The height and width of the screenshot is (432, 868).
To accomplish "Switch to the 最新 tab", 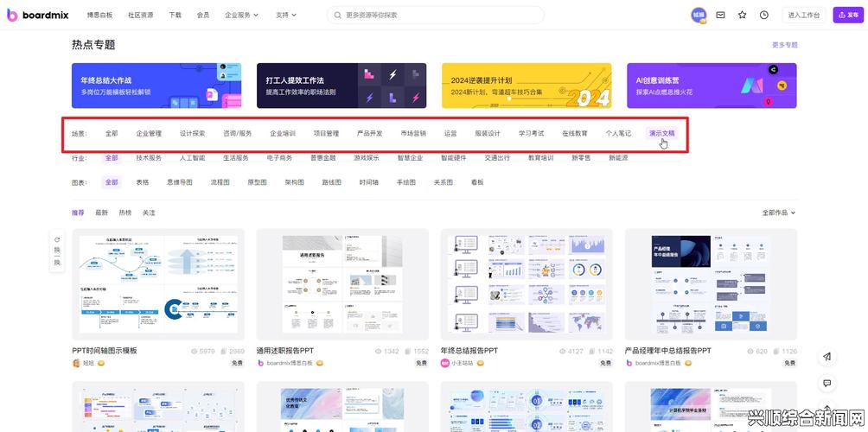I will [x=101, y=213].
